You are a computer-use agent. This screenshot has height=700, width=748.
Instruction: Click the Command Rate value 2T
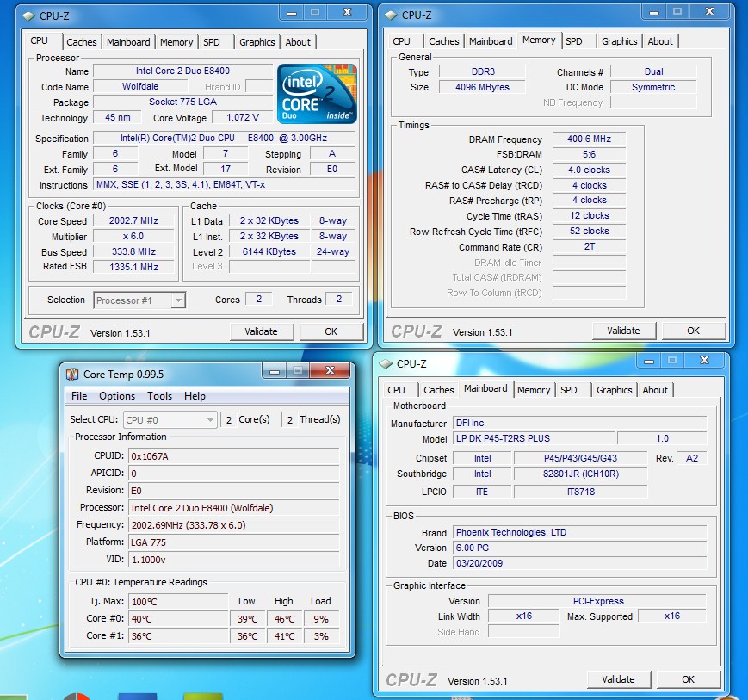tap(589, 247)
